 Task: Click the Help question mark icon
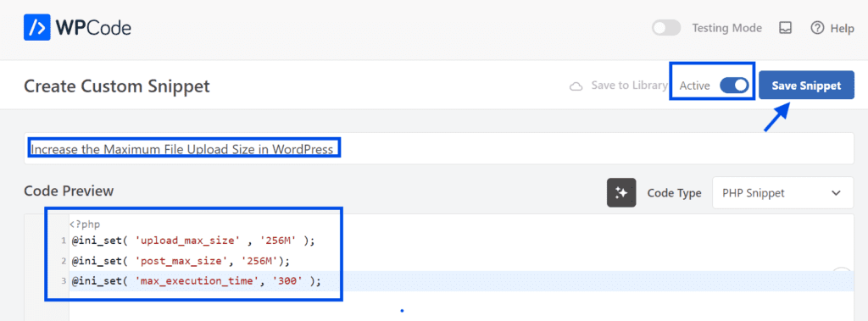click(x=817, y=28)
